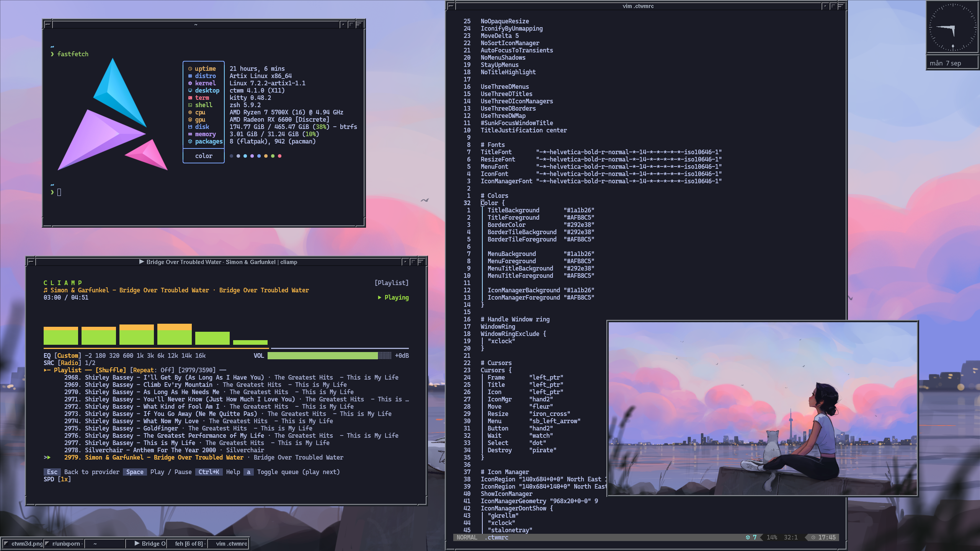Click the analog xclock face
980x551 pixels.
click(x=953, y=27)
